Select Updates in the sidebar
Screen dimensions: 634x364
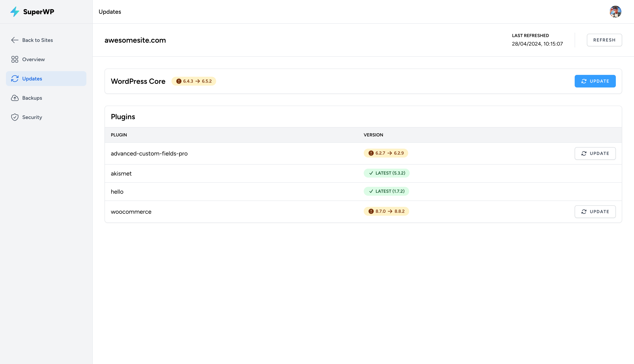[x=46, y=79]
